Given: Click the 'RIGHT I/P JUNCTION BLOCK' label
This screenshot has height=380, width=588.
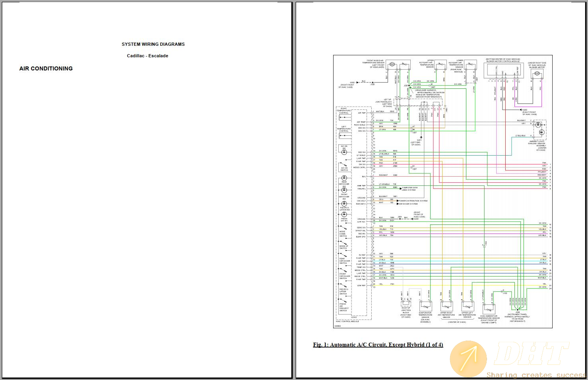Looking at the screenshot, I should coord(406,310).
